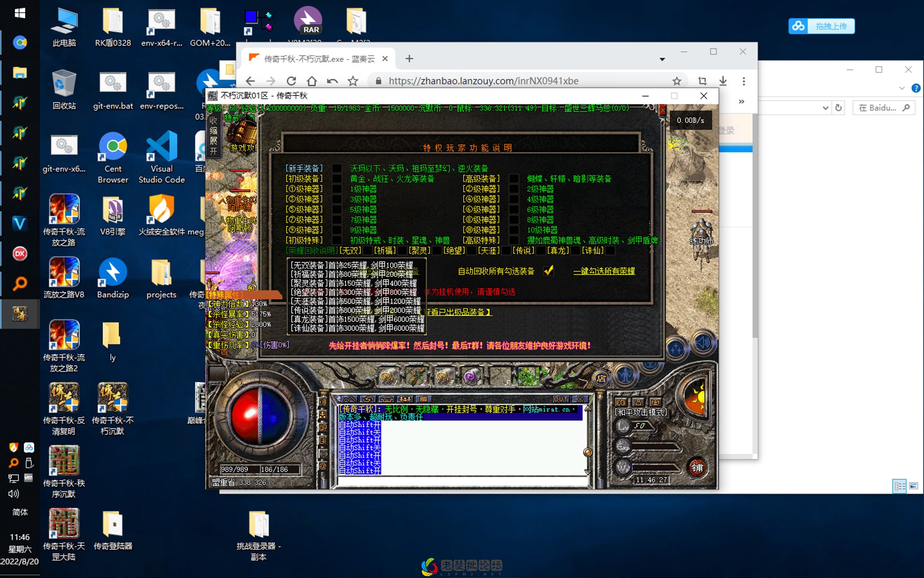Click 一键勾选所有荣耀 link

604,271
